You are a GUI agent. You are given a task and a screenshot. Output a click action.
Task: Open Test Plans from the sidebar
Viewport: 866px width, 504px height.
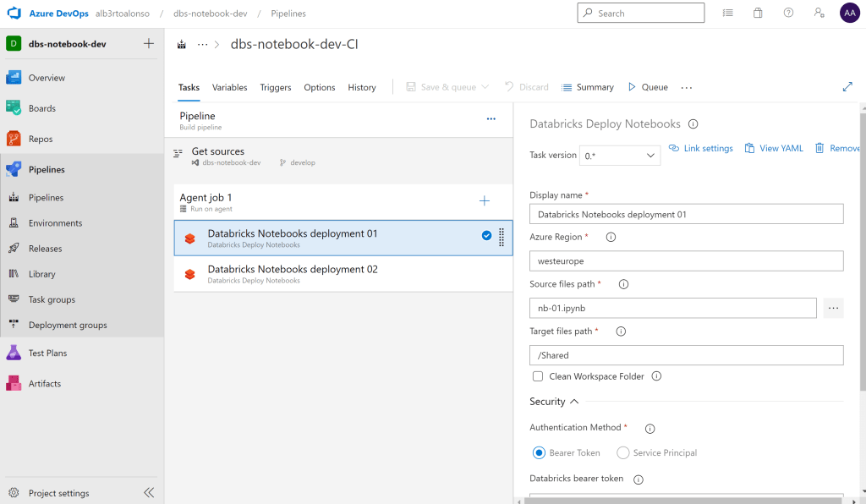point(47,353)
